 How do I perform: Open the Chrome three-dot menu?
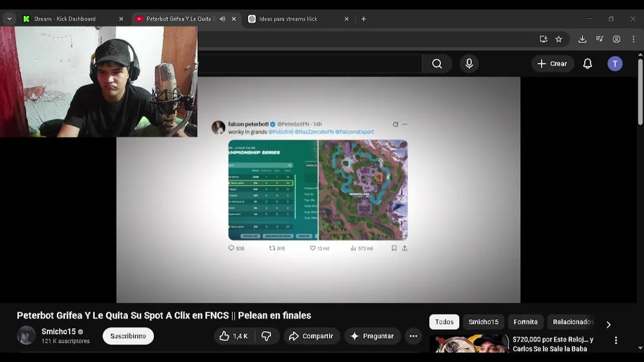633,39
